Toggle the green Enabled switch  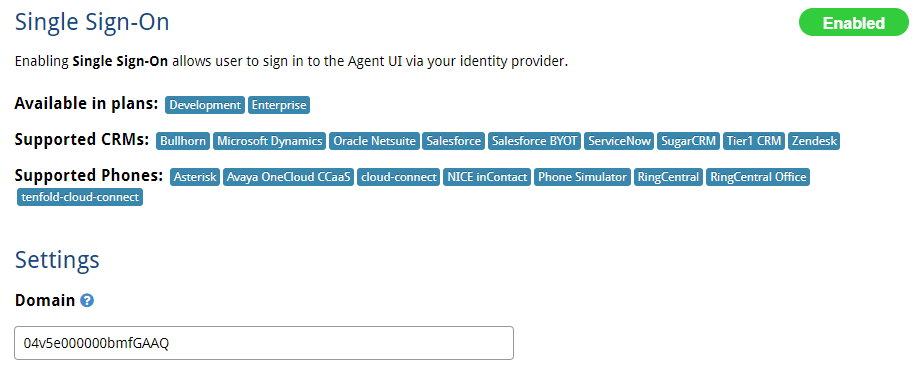pyautogui.click(x=854, y=23)
